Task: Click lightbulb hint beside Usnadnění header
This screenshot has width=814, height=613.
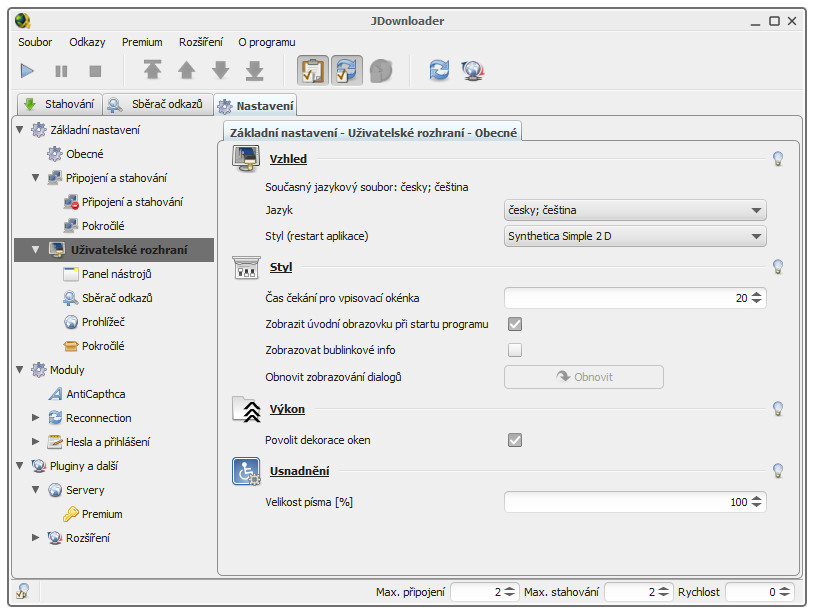Action: 778,471
